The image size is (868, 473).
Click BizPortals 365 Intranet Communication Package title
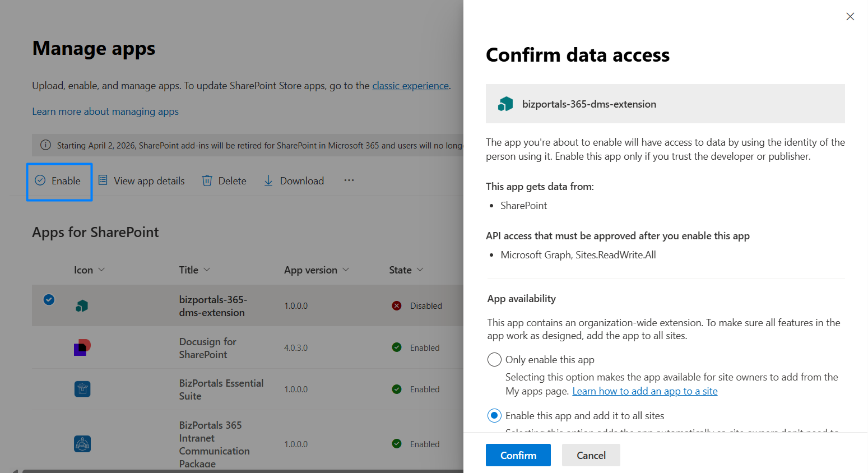[x=214, y=444]
